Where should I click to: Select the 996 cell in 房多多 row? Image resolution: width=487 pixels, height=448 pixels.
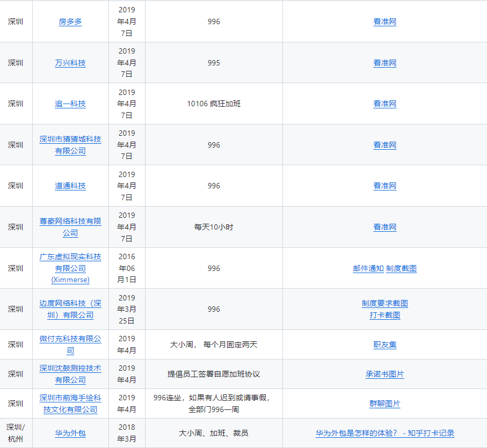[214, 21]
